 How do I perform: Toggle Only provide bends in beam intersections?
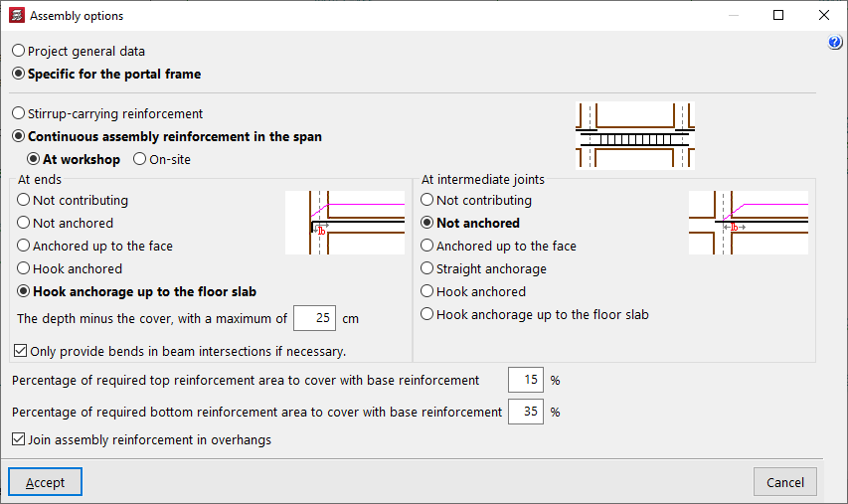pos(21,351)
